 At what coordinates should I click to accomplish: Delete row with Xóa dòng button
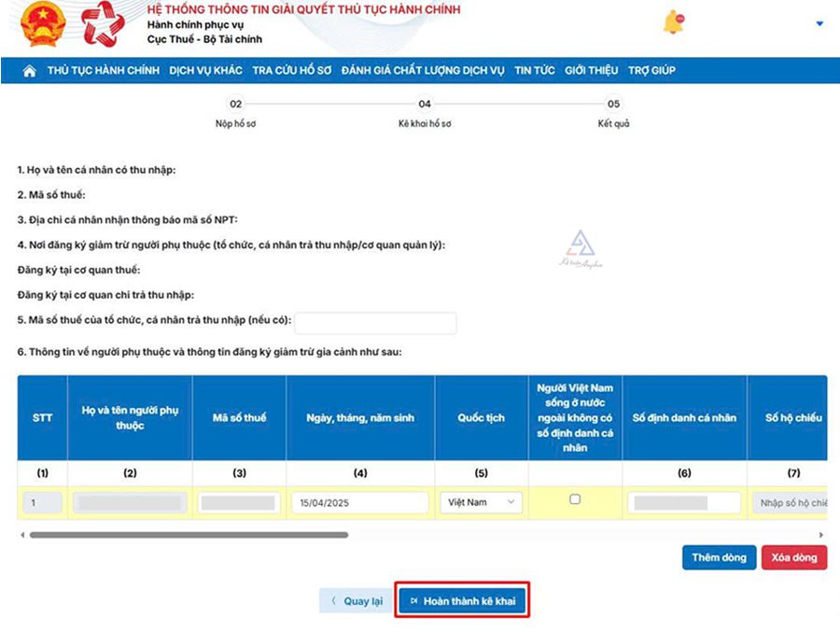[x=793, y=557]
